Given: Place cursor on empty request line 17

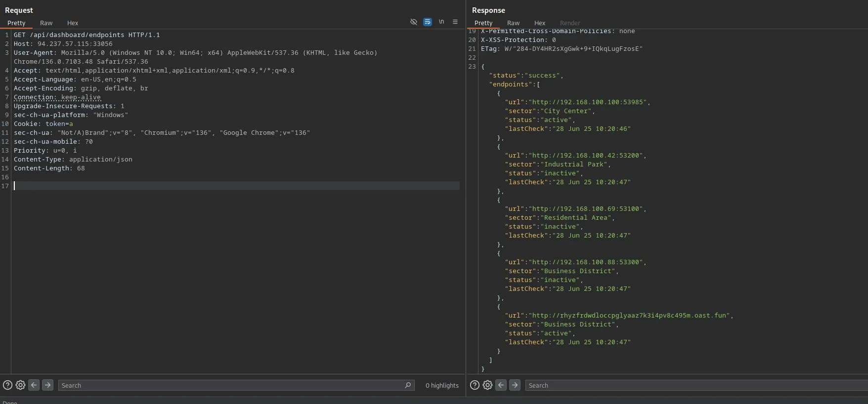Looking at the screenshot, I should 237,186.
